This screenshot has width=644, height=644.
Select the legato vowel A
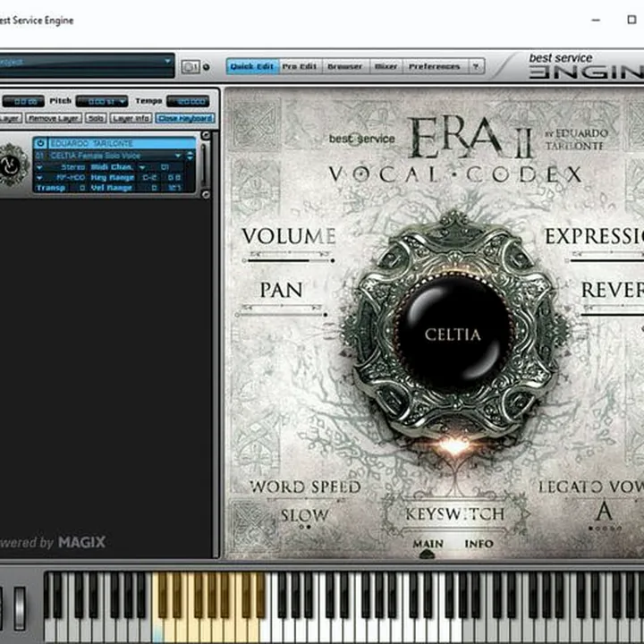click(604, 512)
